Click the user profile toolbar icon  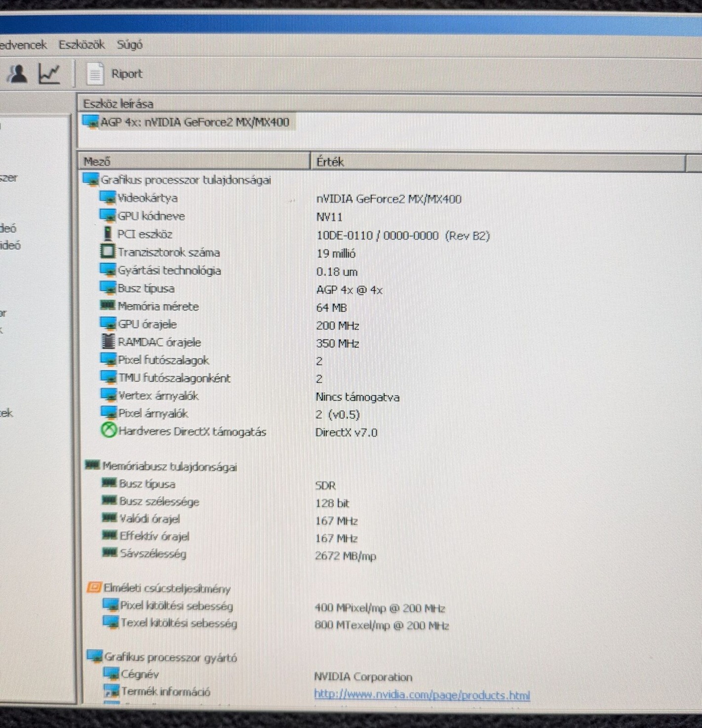[x=17, y=74]
